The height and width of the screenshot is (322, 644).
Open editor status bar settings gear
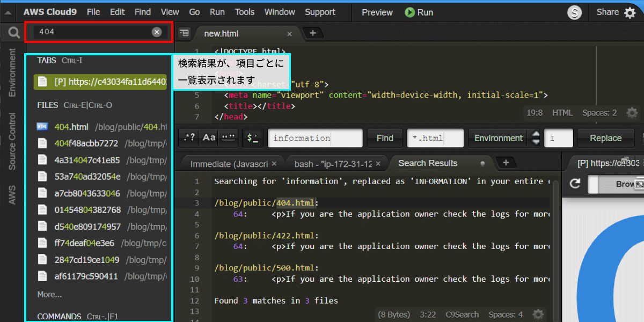(632, 113)
